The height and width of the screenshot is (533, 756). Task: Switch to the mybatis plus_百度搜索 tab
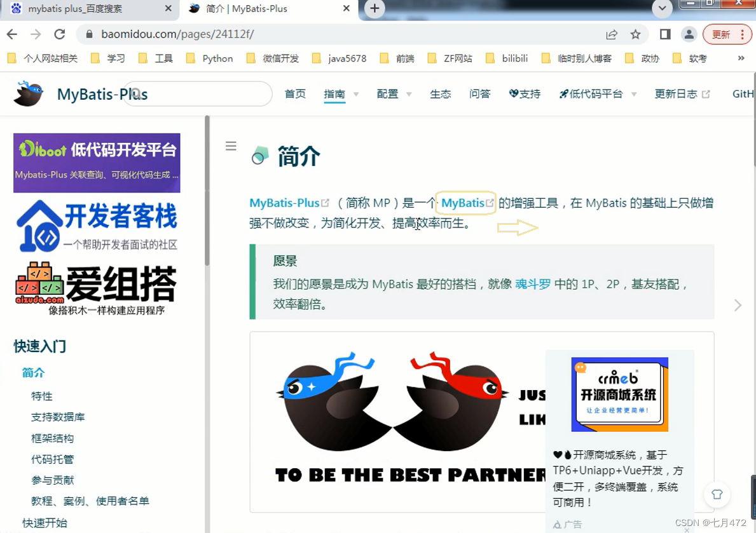coord(83,9)
